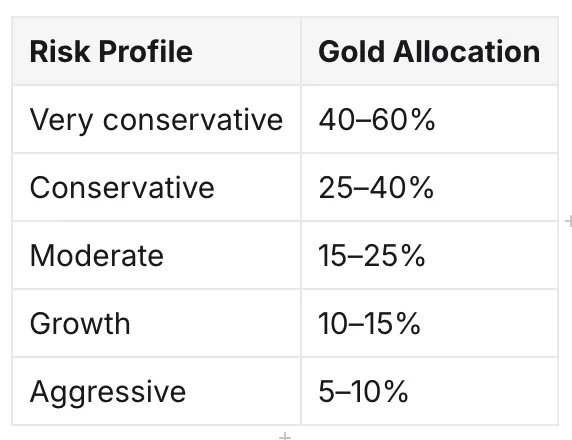Click the word conservative in the first row
The image size is (572, 440).
tap(193, 120)
